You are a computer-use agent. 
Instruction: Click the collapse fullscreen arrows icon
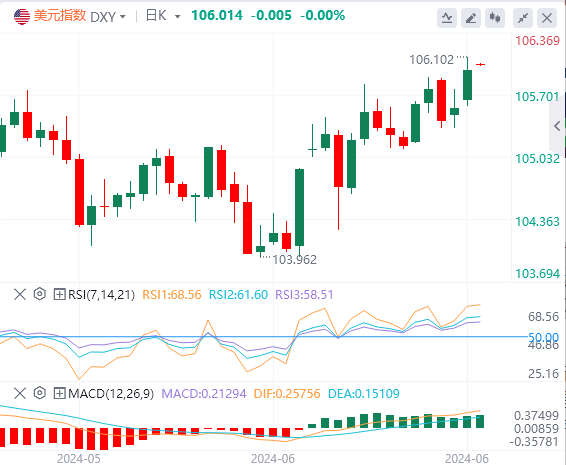[523, 17]
